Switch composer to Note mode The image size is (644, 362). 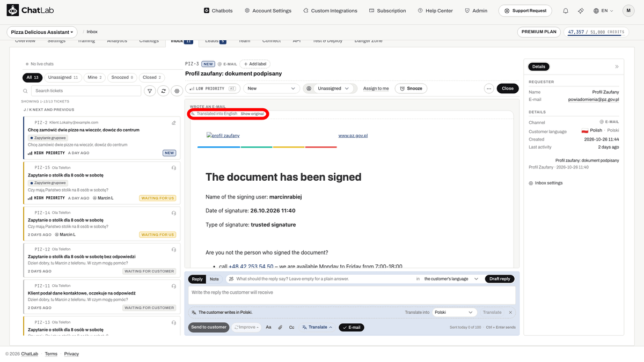[214, 279]
